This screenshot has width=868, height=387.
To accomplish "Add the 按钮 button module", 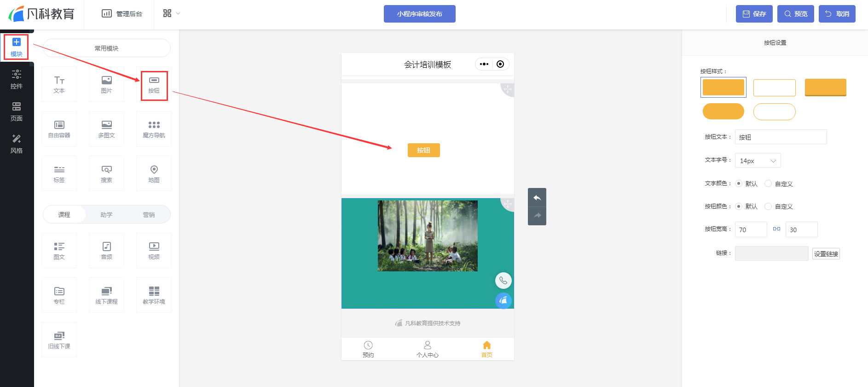I will pyautogui.click(x=154, y=84).
